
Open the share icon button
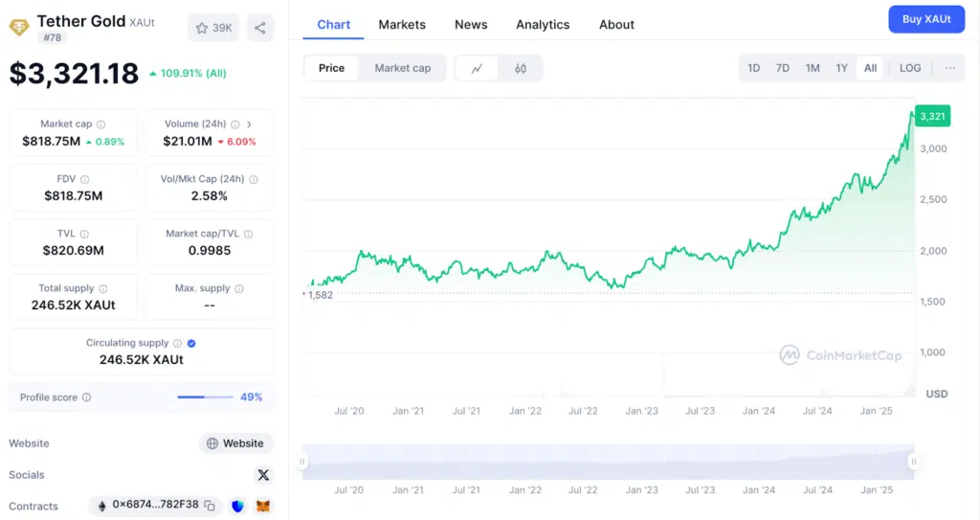pos(260,28)
